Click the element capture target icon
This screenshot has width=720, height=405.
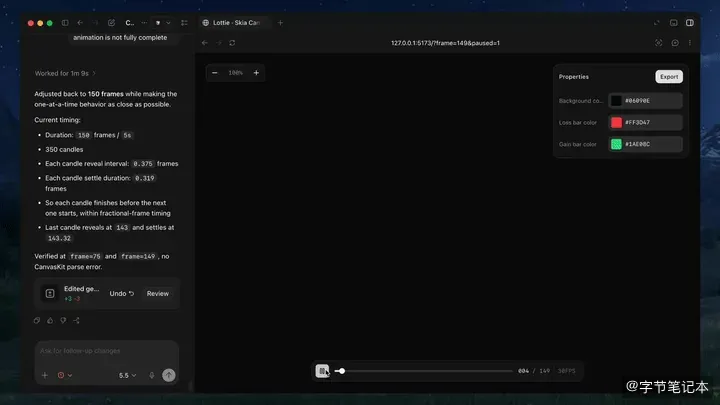(658, 43)
